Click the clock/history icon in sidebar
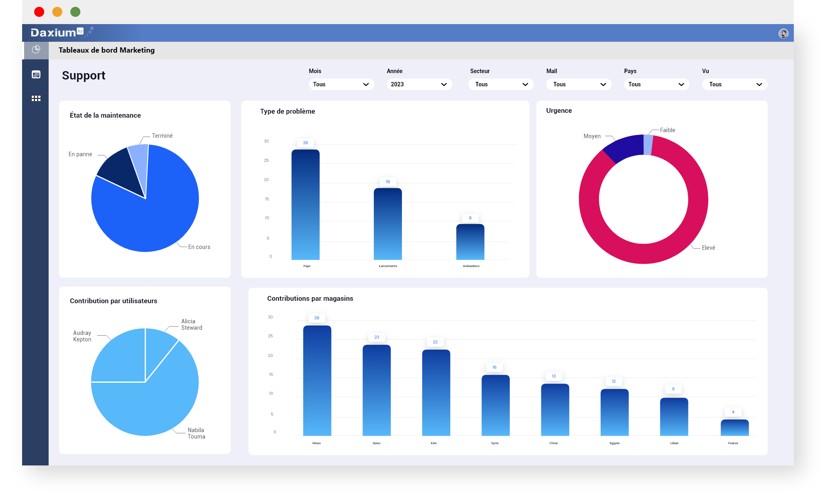Viewport: 832px width, 504px height. [36, 50]
